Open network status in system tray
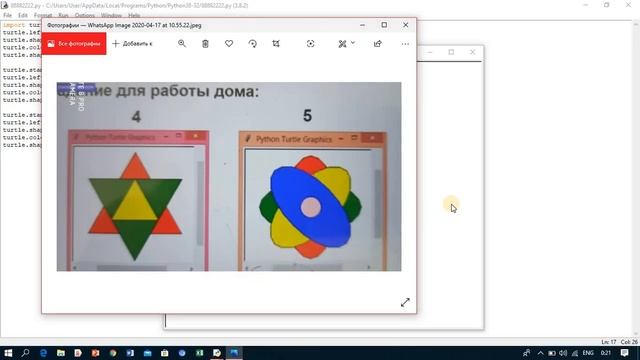This screenshot has height=360, width=640. [575, 353]
